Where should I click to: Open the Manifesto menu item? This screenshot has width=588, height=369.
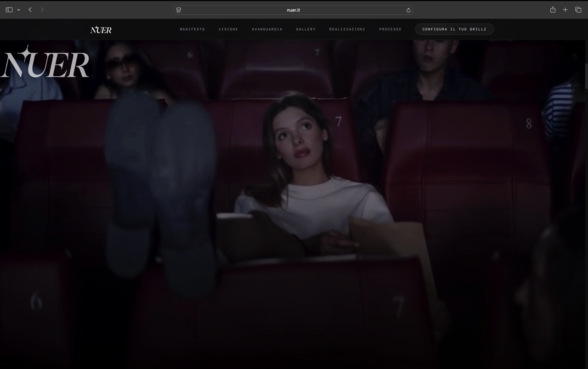click(x=192, y=29)
